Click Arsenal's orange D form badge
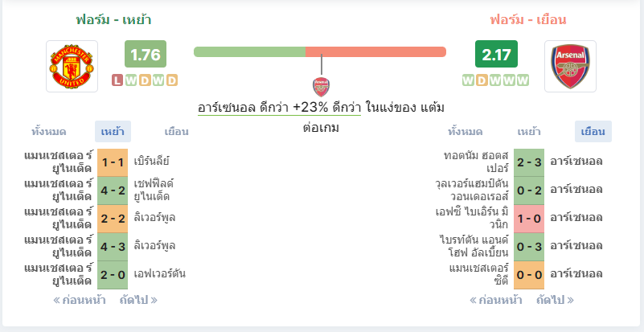 [482, 80]
